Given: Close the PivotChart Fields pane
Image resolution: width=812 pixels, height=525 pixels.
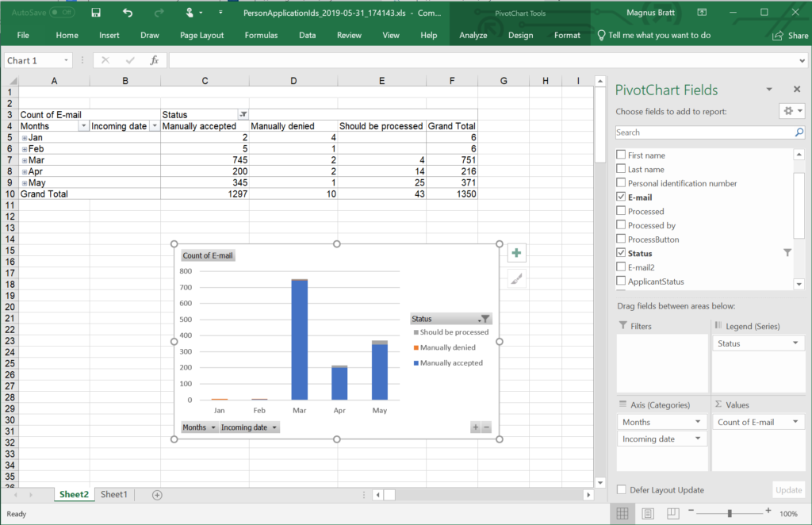Looking at the screenshot, I should [797, 89].
